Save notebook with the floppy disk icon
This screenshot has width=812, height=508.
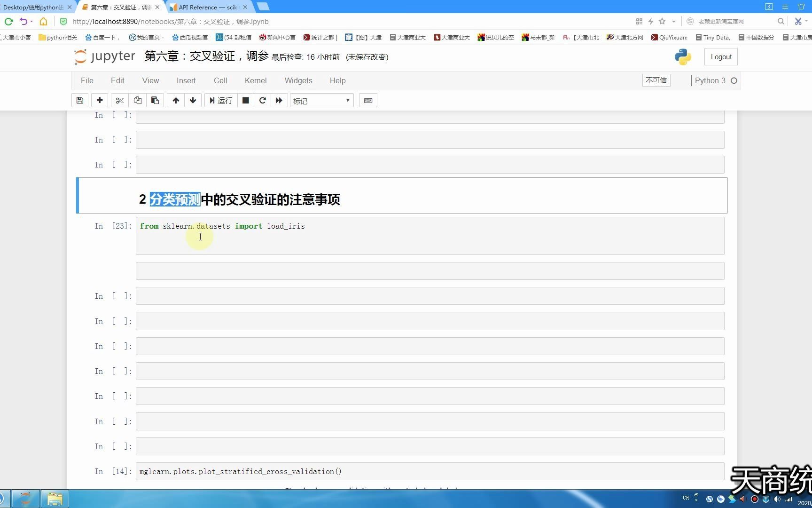coord(80,100)
